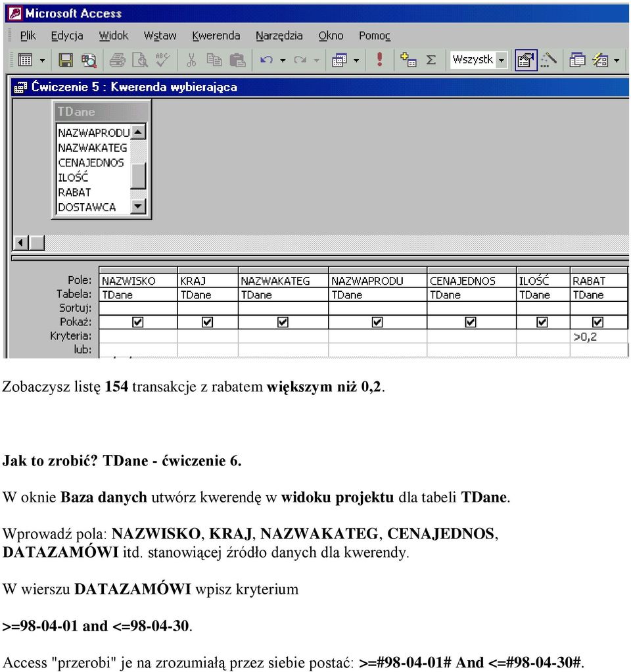The image size is (631, 672).
Task: Open the datasheet View icon in toolbar
Action: coord(25,60)
